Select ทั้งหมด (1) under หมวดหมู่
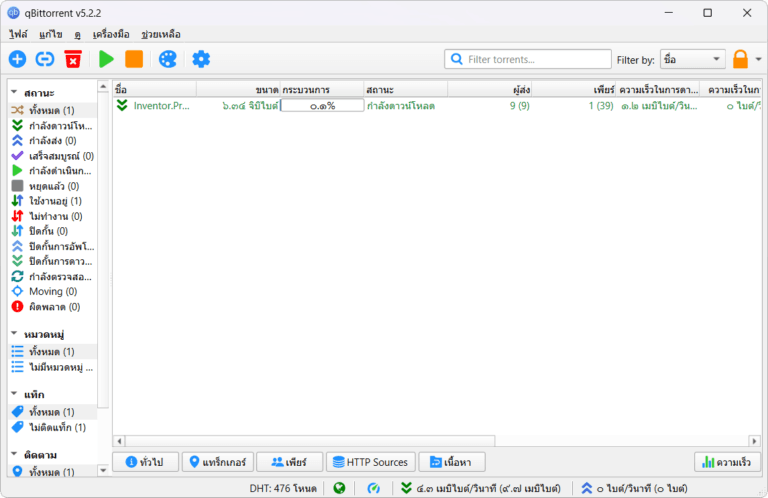Screen dimensions: 768x498 pyautogui.click(x=52, y=352)
